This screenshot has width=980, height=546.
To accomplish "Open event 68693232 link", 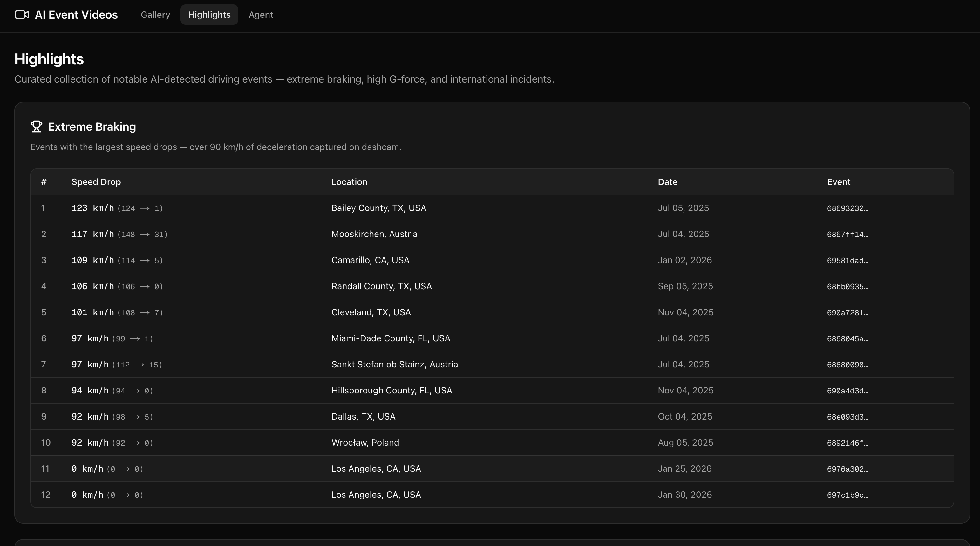I will [x=847, y=208].
